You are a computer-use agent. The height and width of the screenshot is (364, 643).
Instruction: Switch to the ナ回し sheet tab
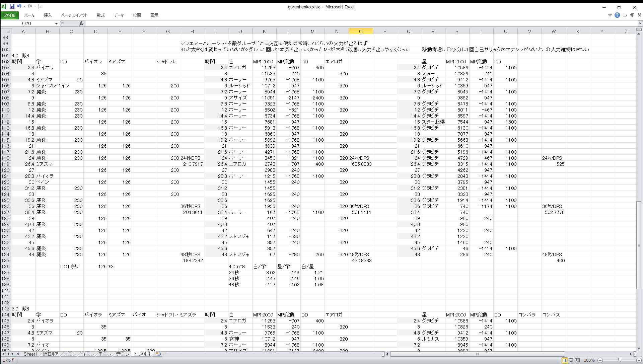click(70, 354)
